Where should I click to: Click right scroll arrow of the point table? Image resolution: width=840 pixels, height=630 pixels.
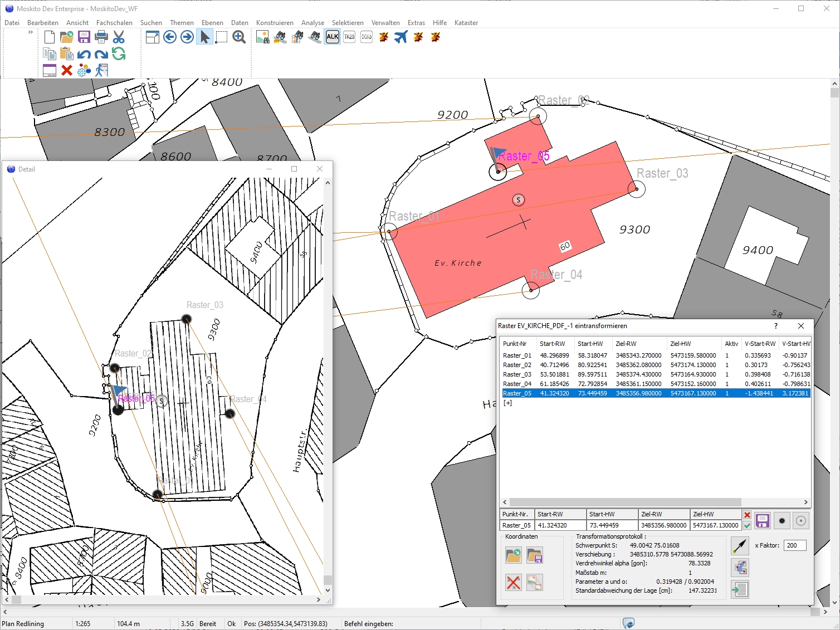click(805, 502)
